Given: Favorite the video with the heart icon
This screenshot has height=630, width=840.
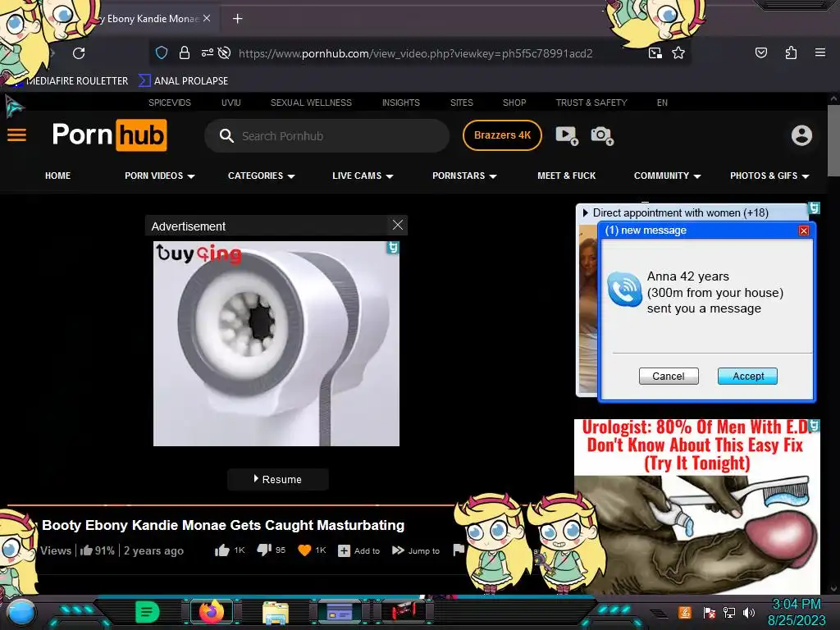Looking at the screenshot, I should [304, 550].
